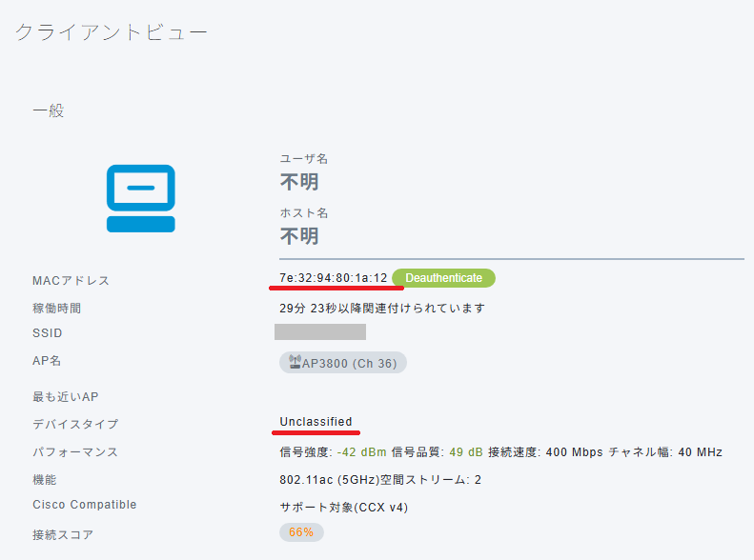Click the -42 dBm signal strength value

[362, 452]
